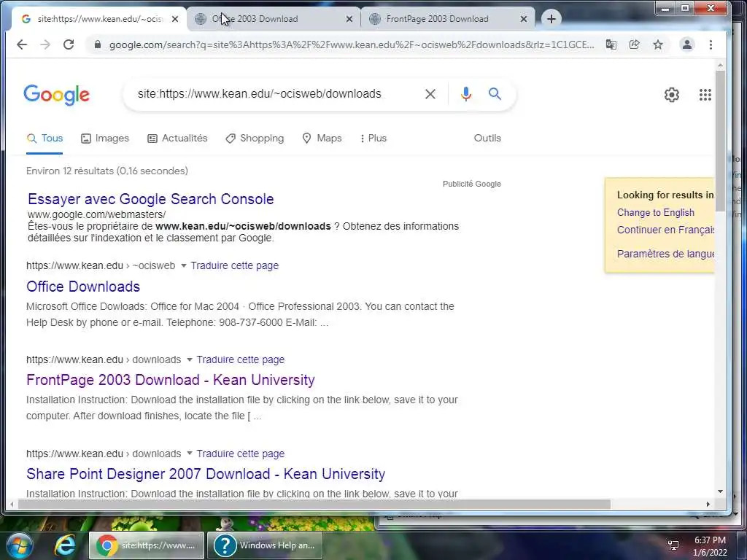The width and height of the screenshot is (747, 560).
Task: Open Paramètres de langue link
Action: click(x=665, y=254)
